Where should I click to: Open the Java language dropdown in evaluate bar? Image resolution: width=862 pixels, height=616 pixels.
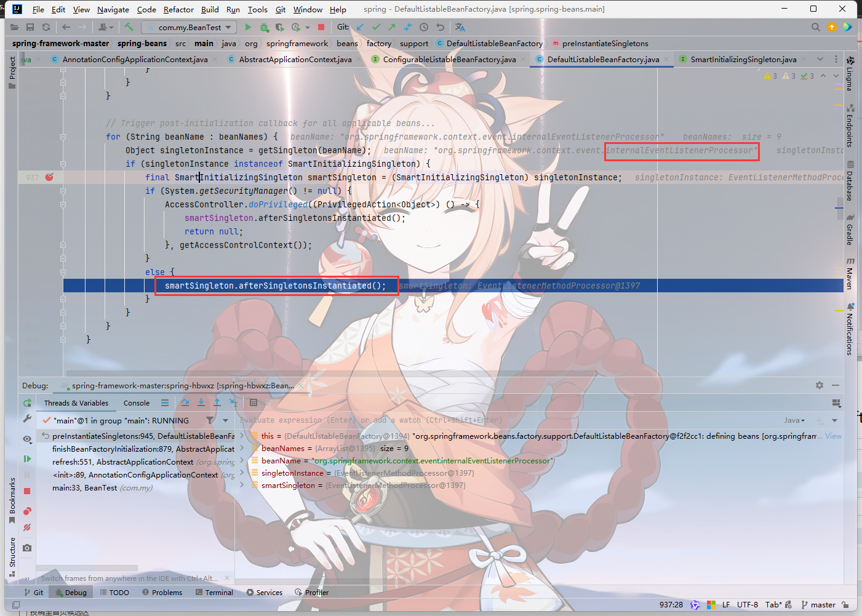794,420
